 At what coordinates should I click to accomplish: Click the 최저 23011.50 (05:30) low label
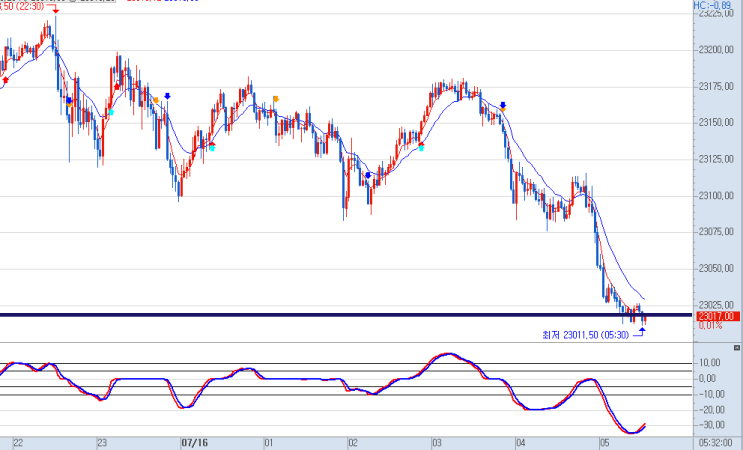[586, 335]
